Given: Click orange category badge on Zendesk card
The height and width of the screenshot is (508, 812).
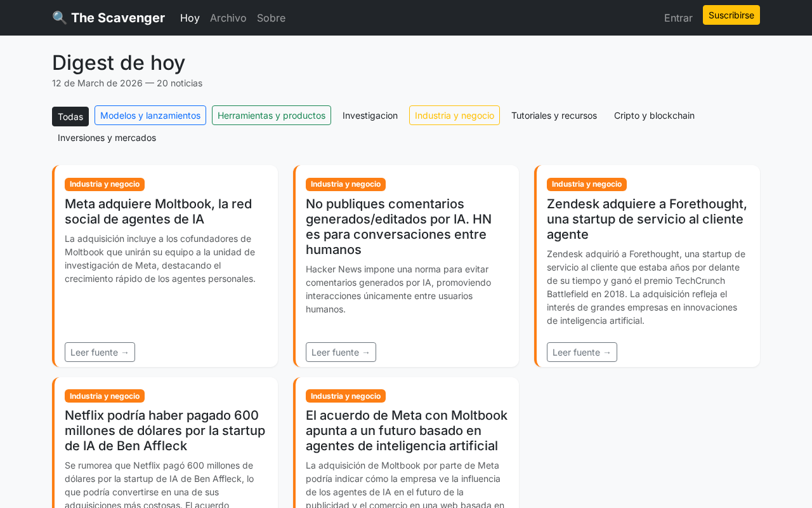Looking at the screenshot, I should [586, 184].
